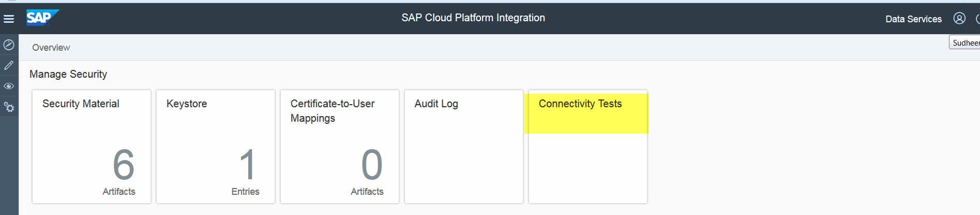
Task: Click the SAP logo
Action: pyautogui.click(x=41, y=18)
